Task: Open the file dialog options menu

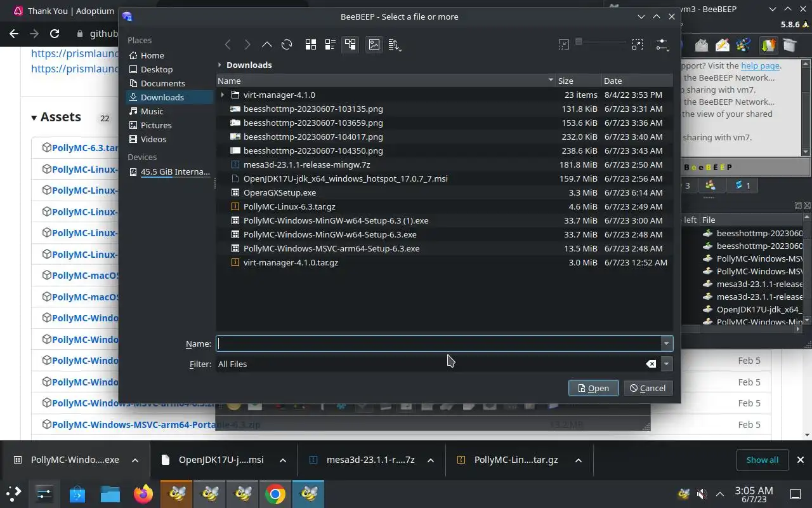Action: tap(662, 44)
